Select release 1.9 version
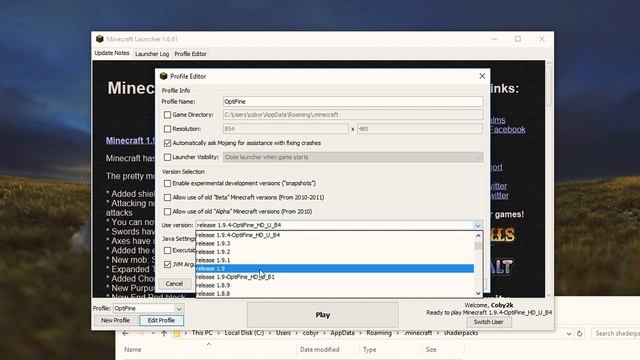The image size is (640, 360). pos(335,269)
